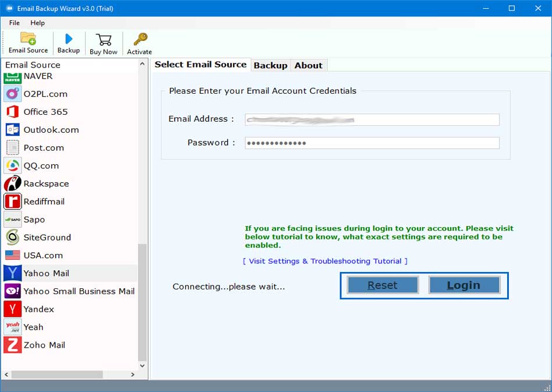This screenshot has width=552, height=392.
Task: Open the Help menu
Action: pyautogui.click(x=37, y=23)
